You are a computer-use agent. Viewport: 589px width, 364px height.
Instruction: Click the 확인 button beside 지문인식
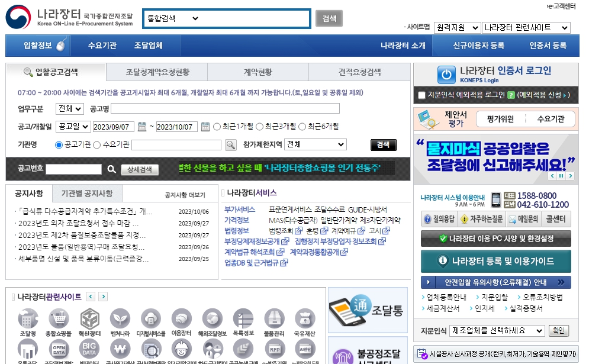point(559,331)
